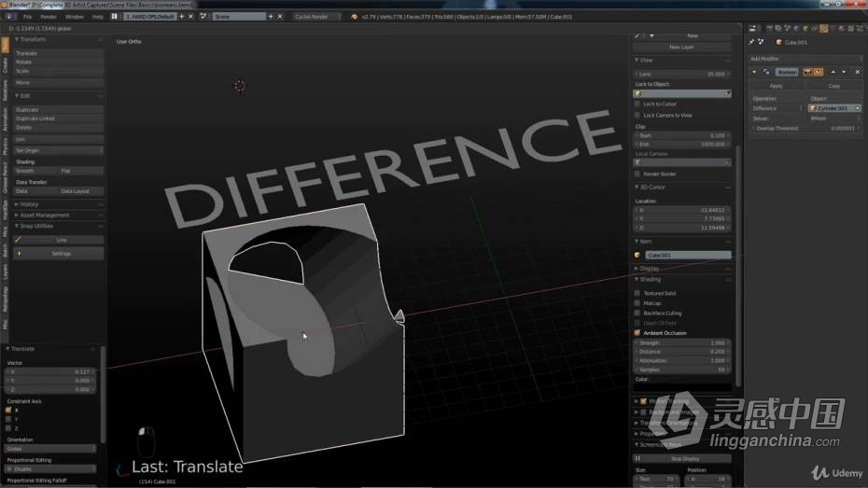This screenshot has height=488, width=868.
Task: Click the Lock to Object field
Action: click(681, 94)
